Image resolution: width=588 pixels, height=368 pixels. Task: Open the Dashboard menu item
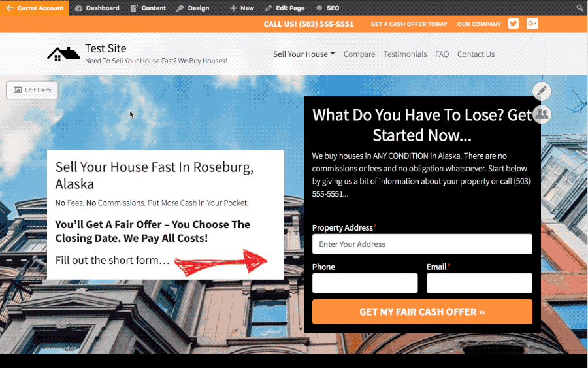(x=97, y=8)
